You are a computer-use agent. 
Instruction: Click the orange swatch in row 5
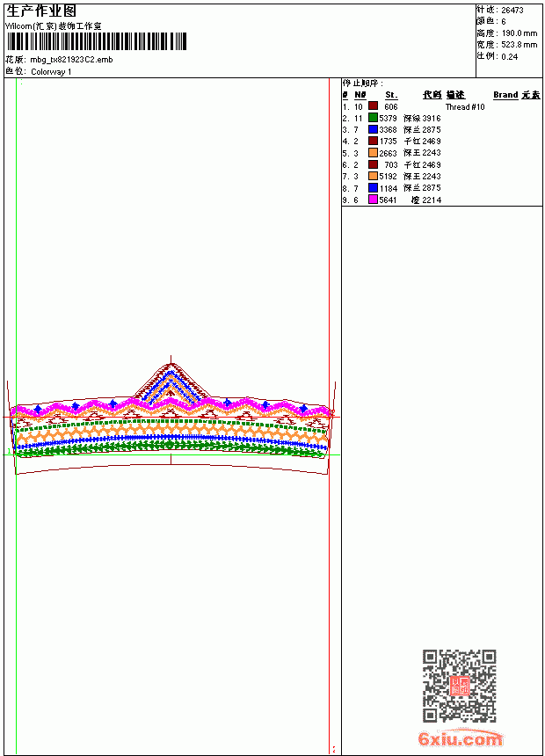click(x=373, y=153)
